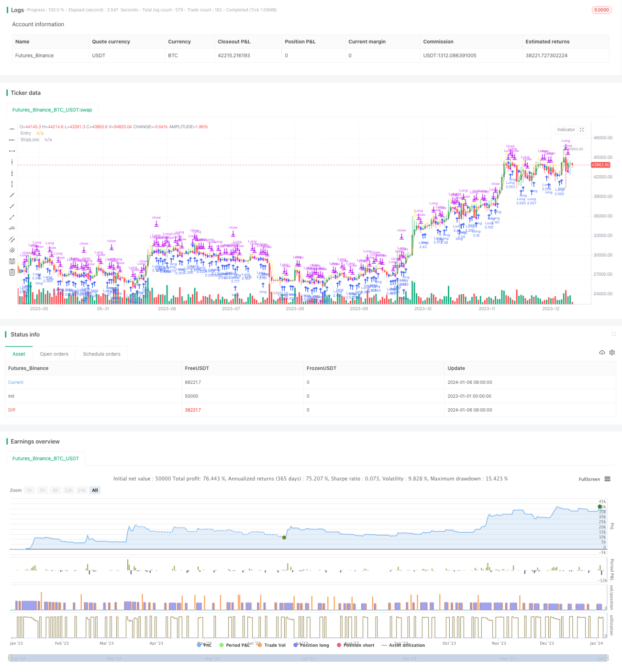Click the cloud download icon

point(602,353)
